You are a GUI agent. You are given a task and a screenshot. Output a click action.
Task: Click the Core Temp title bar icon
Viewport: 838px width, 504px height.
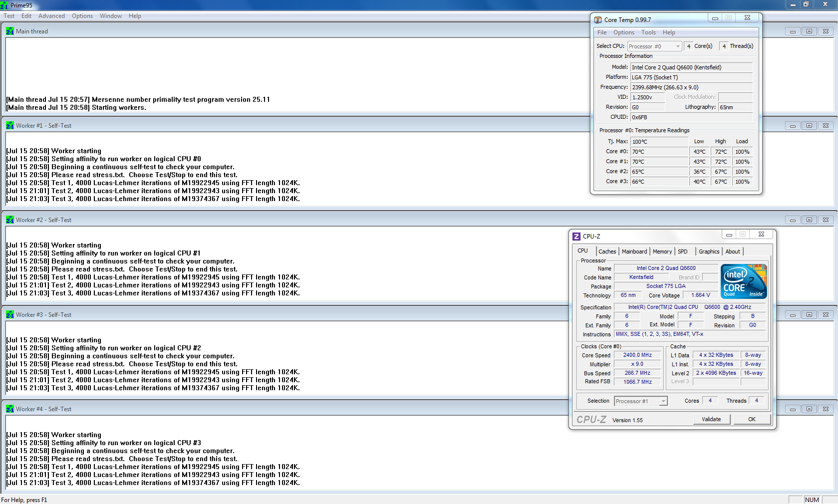tap(598, 20)
